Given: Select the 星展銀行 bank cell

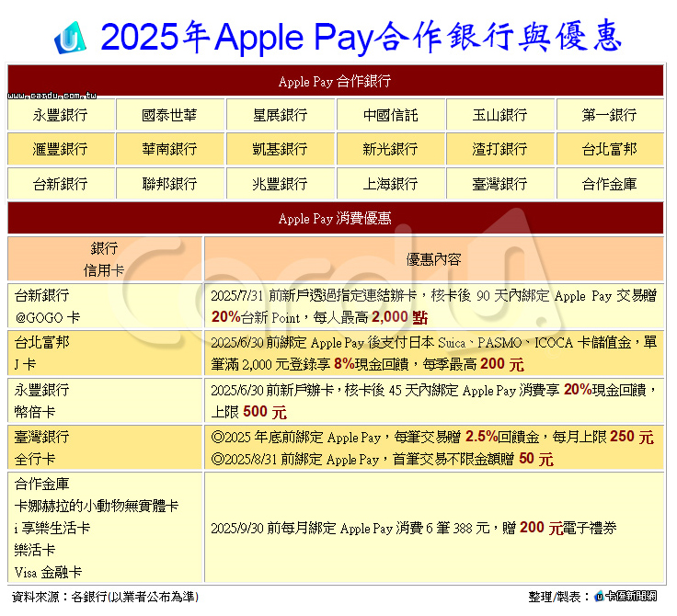Looking at the screenshot, I should coord(281,115).
